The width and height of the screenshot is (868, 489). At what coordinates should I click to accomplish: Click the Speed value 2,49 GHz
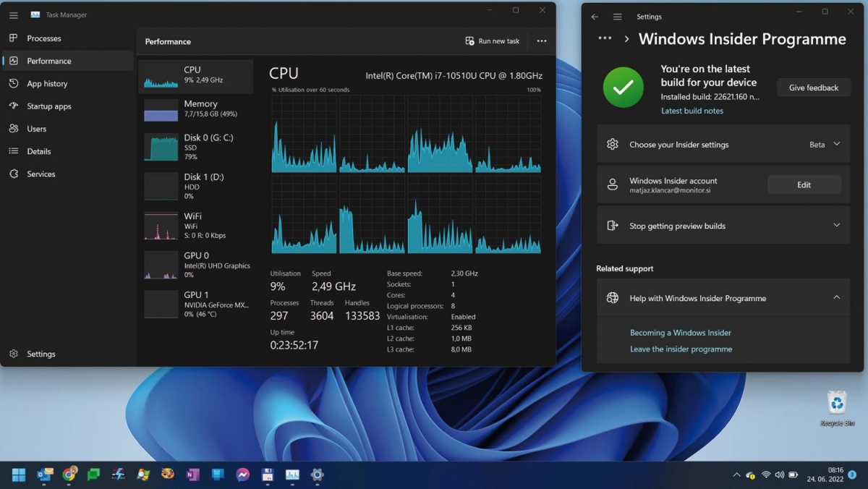(x=333, y=286)
